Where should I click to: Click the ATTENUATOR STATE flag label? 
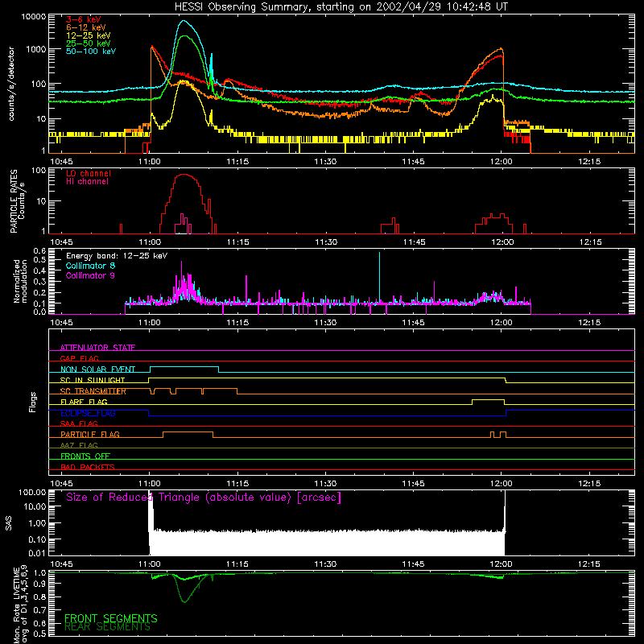click(97, 348)
